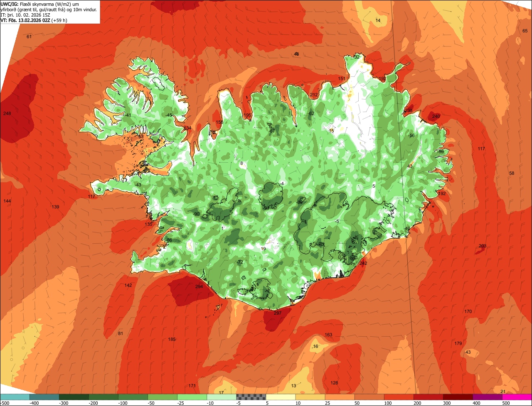Screen dimensions: 532x406
Task: Click the legend swatch between 10 and 25
Action: point(310,397)
